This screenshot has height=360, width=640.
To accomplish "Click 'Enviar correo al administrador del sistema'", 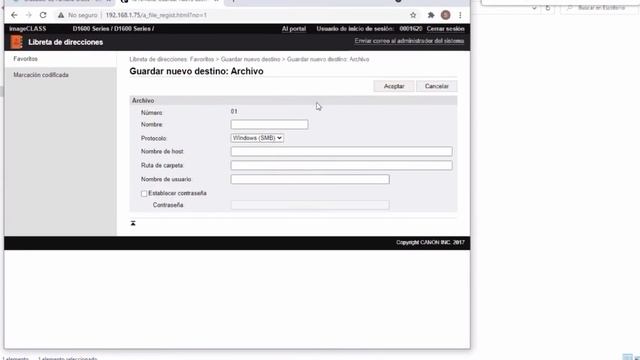I will [409, 41].
